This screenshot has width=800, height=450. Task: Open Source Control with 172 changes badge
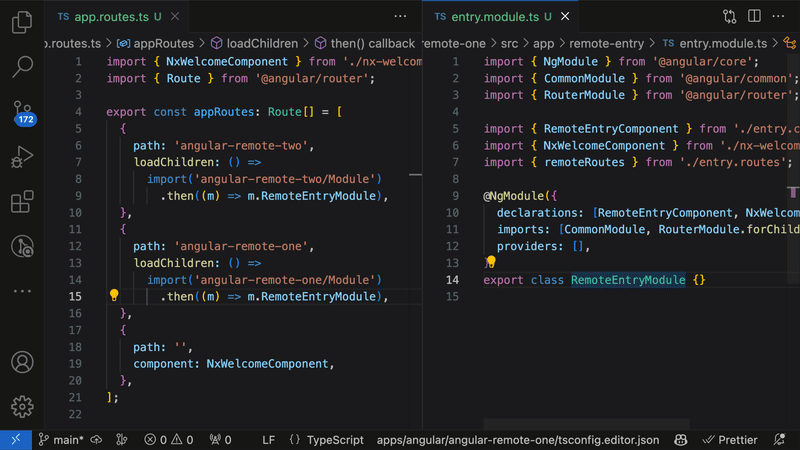tap(21, 112)
